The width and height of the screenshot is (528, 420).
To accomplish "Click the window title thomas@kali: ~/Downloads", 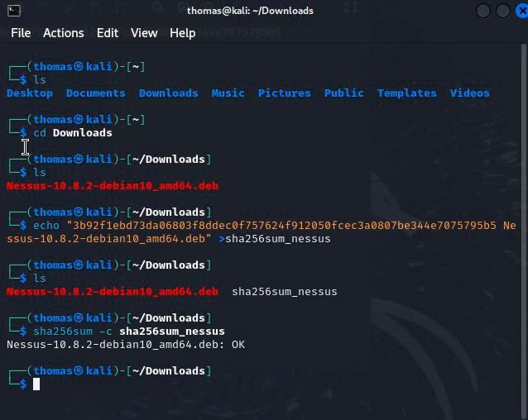I will [250, 11].
